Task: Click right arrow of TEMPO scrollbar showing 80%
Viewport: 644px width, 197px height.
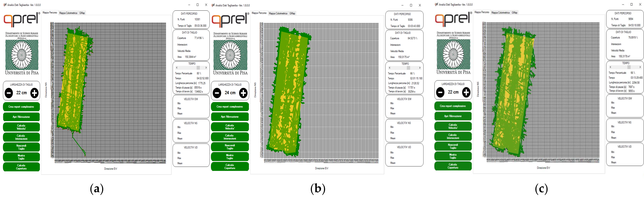Action: coord(206,68)
